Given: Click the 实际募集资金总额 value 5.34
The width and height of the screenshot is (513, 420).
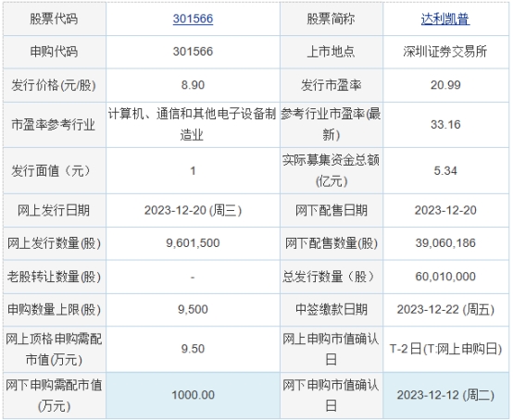Looking at the screenshot, I should pos(445,170).
